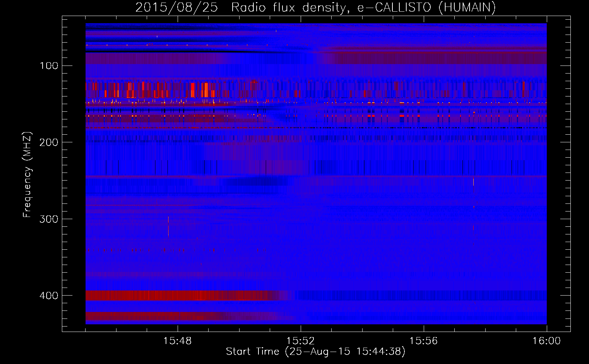Click the '100' frequency axis label
This screenshot has width=589, height=364.
[49, 66]
